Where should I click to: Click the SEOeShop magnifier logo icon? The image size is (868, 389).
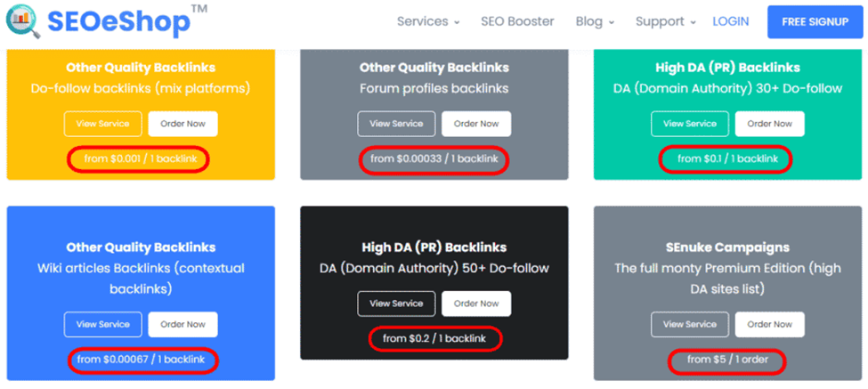pyautogui.click(x=23, y=21)
